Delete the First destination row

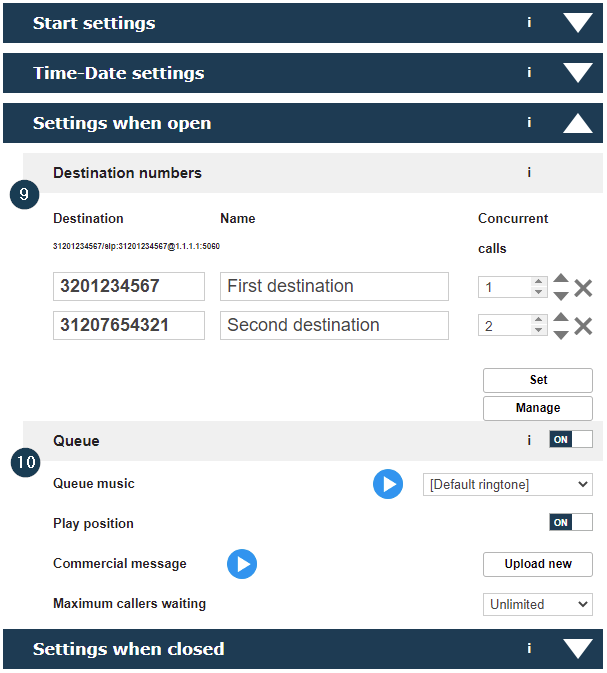coord(583,288)
